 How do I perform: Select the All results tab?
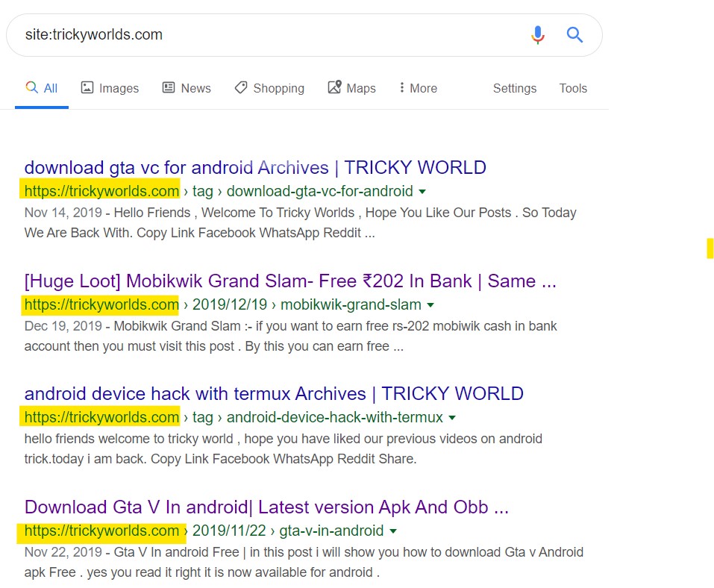tap(42, 88)
